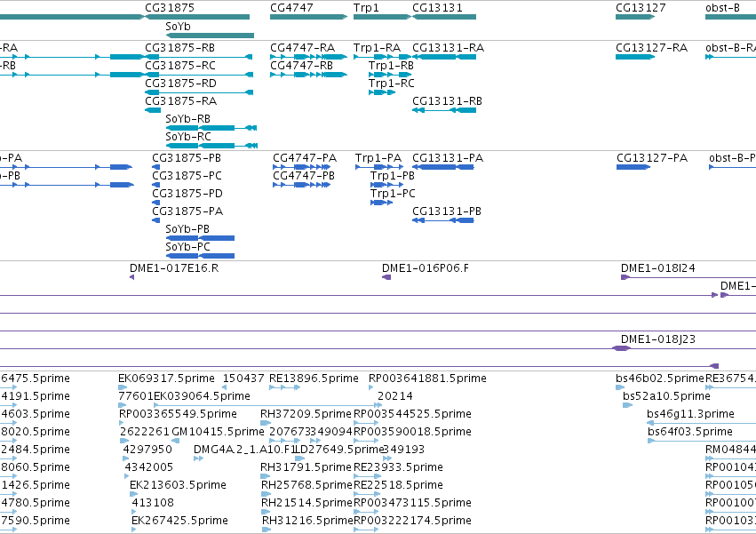The image size is (756, 534).
Task: Click the SoYb-PB protein feature
Action: click(x=200, y=238)
